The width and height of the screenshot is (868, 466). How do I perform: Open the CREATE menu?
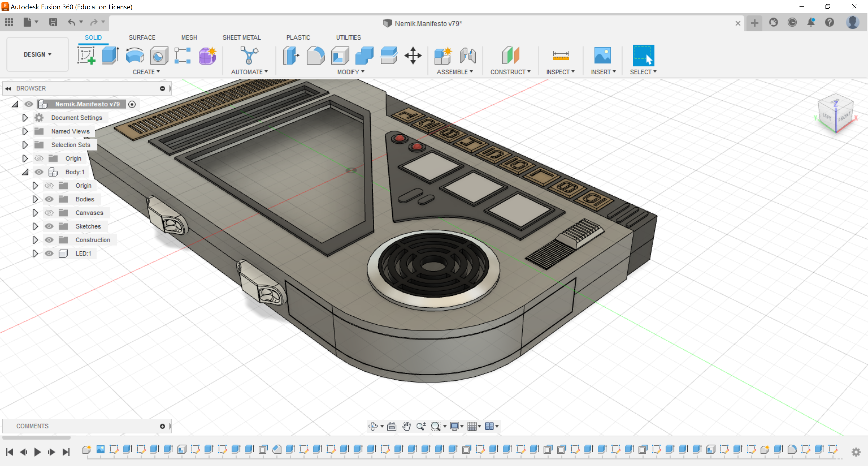[146, 72]
